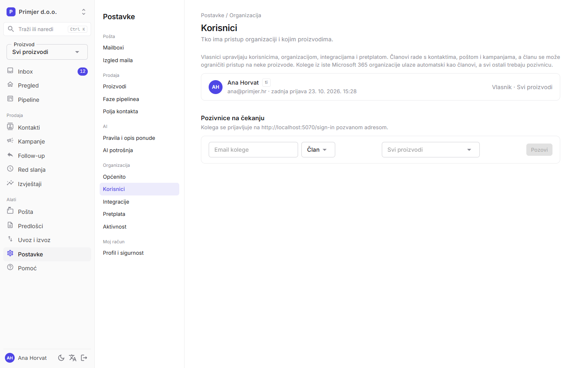
Task: Open the Aktivnost settings item
Action: coord(139,227)
